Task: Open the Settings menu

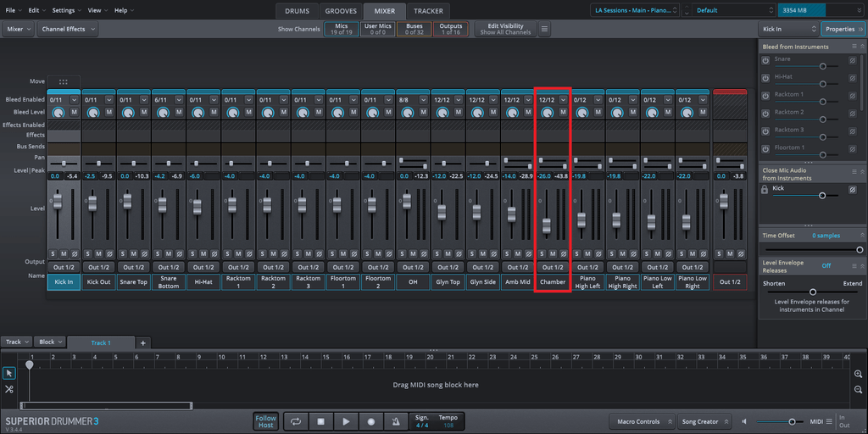Action: tap(66, 10)
